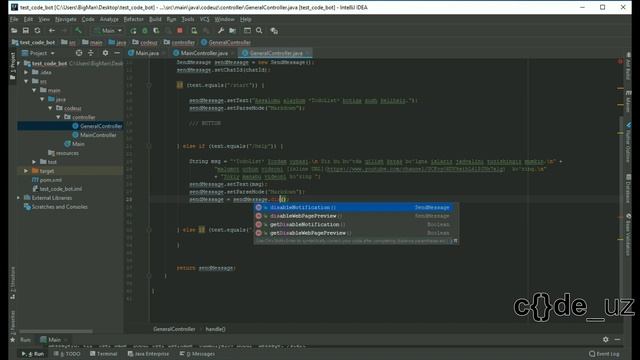Collapse the main folder in tree

[34, 90]
